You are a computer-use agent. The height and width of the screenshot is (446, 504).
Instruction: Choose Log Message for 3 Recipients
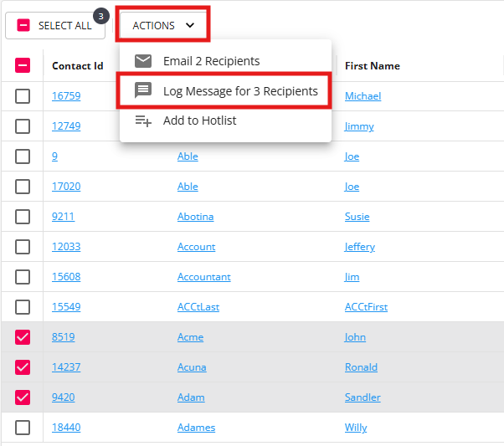click(240, 90)
